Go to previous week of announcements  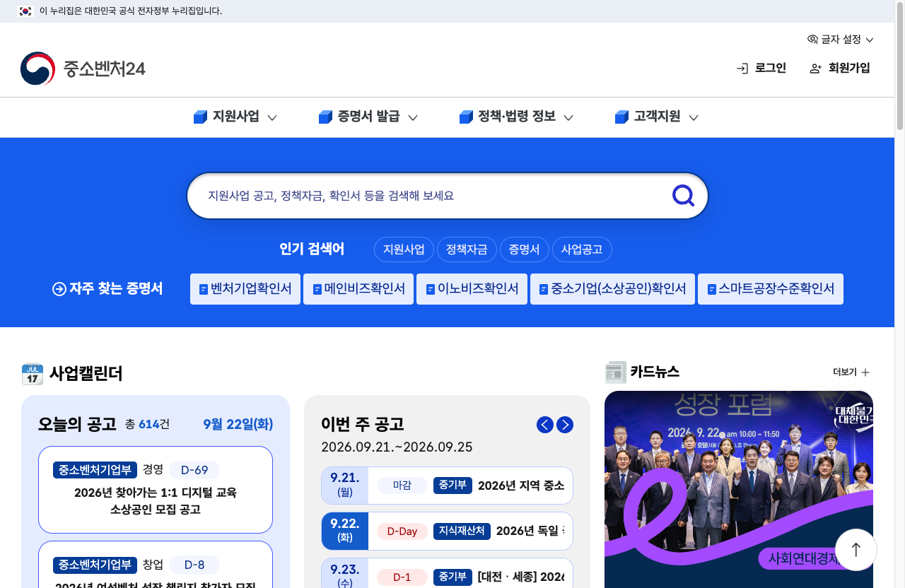[x=545, y=425]
